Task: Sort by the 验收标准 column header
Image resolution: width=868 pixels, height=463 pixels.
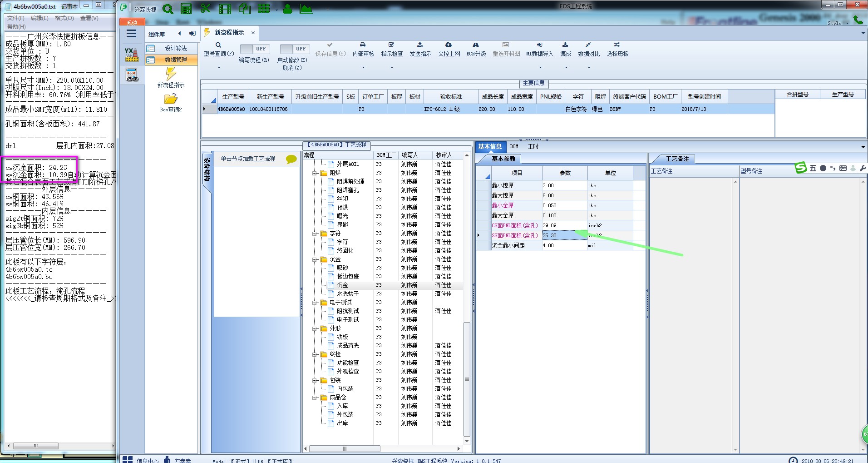Action: 451,96
